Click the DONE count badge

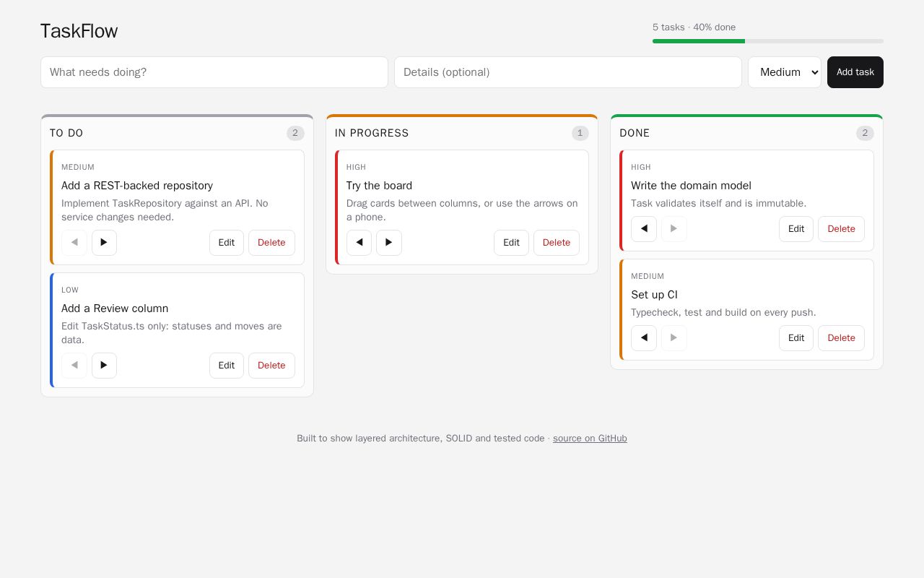point(865,133)
